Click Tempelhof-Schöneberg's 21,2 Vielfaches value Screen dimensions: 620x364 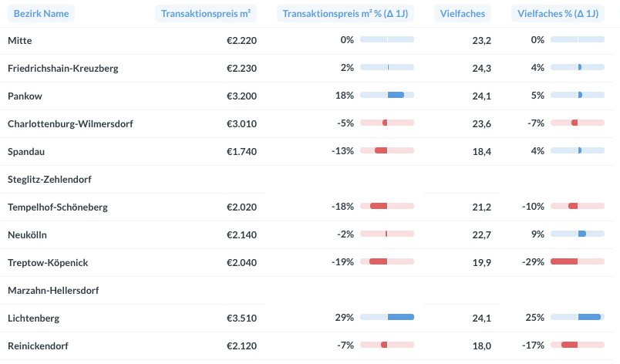point(481,207)
